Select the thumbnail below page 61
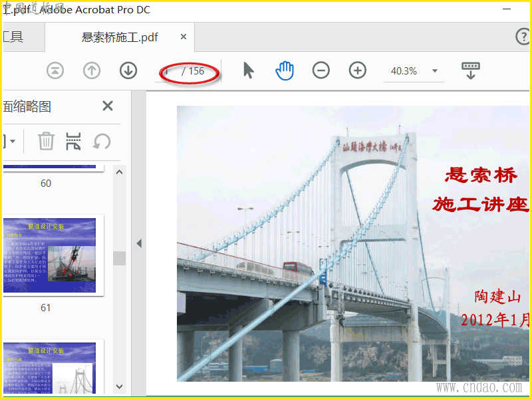 pyautogui.click(x=49, y=368)
